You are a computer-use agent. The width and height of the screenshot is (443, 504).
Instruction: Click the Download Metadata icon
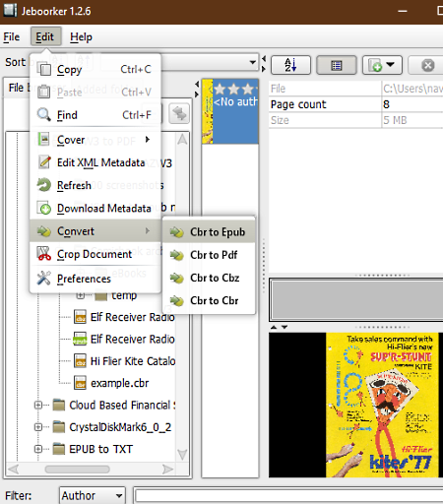43,208
